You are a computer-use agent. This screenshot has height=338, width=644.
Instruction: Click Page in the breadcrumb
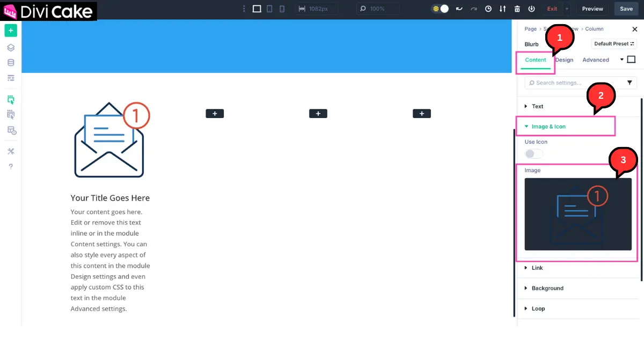click(530, 29)
